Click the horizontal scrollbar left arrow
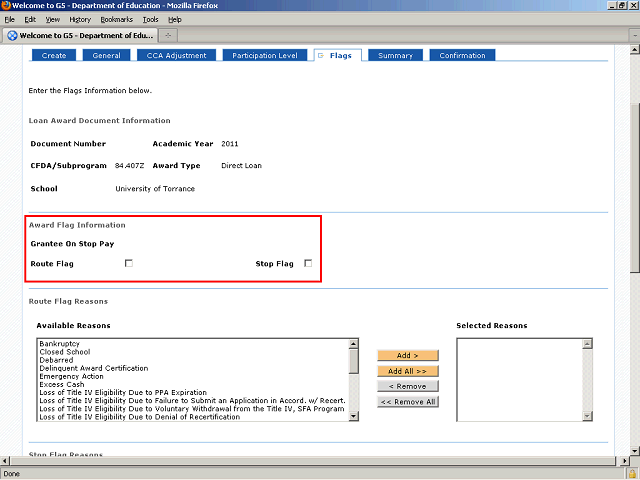The height and width of the screenshot is (480, 640). 4,461
